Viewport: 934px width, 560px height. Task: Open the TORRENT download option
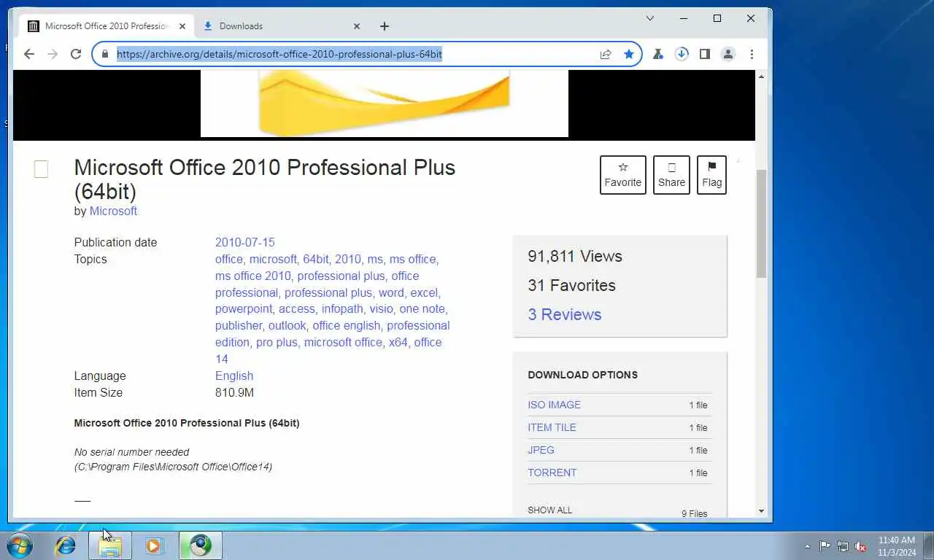[x=552, y=472]
